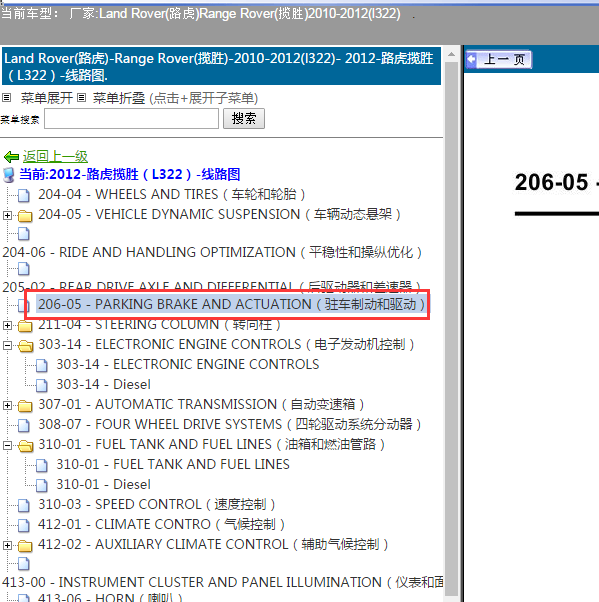Focus the 菜单搜索 input field
Screen dimensions: 599x602
(x=131, y=118)
